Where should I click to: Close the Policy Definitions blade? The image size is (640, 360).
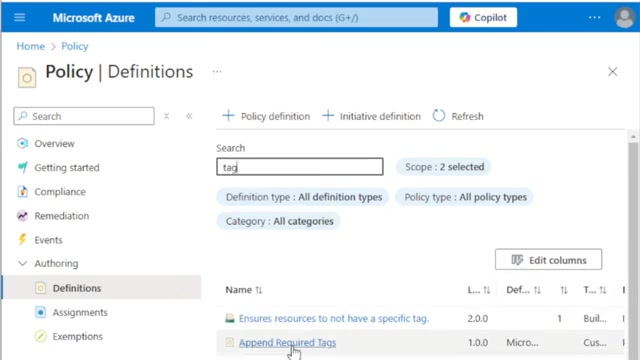click(612, 72)
